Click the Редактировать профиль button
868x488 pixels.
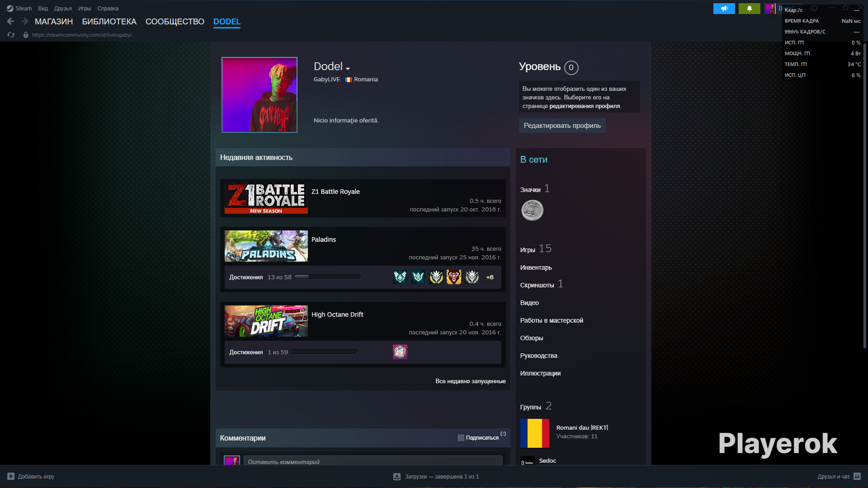tap(562, 125)
